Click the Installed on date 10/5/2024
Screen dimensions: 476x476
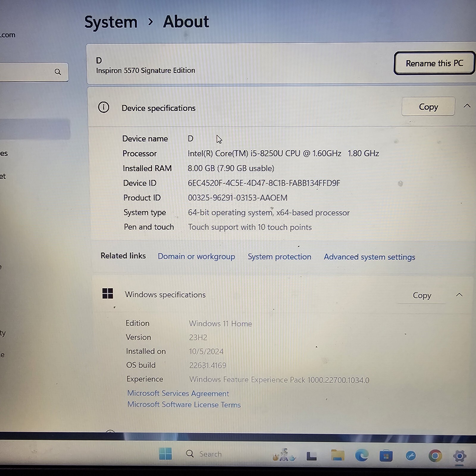tap(206, 351)
